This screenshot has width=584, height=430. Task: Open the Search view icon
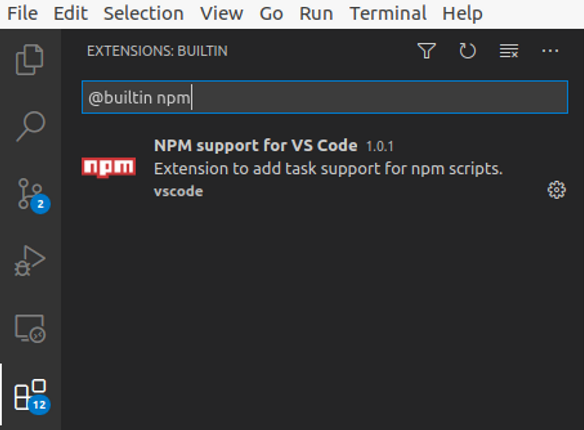(x=31, y=126)
